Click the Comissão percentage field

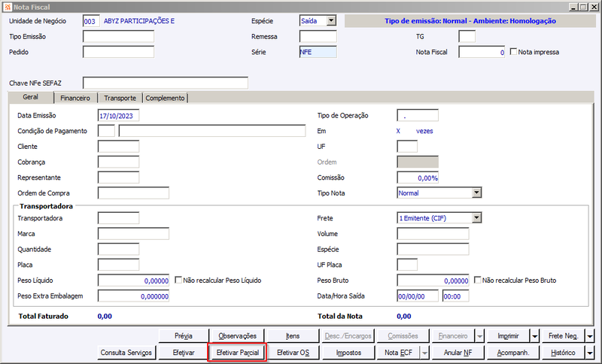click(x=418, y=177)
